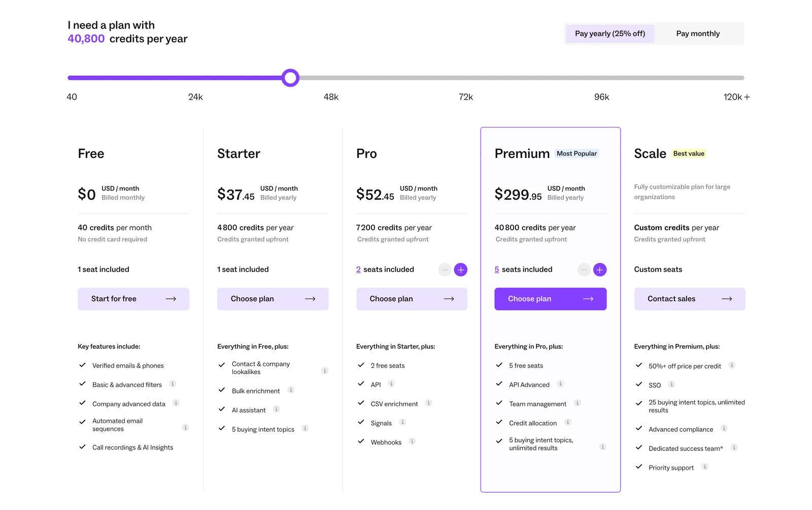Screen dimensions: 812x510
Task: Open info icon for Automated email sequences
Action: click(x=185, y=428)
